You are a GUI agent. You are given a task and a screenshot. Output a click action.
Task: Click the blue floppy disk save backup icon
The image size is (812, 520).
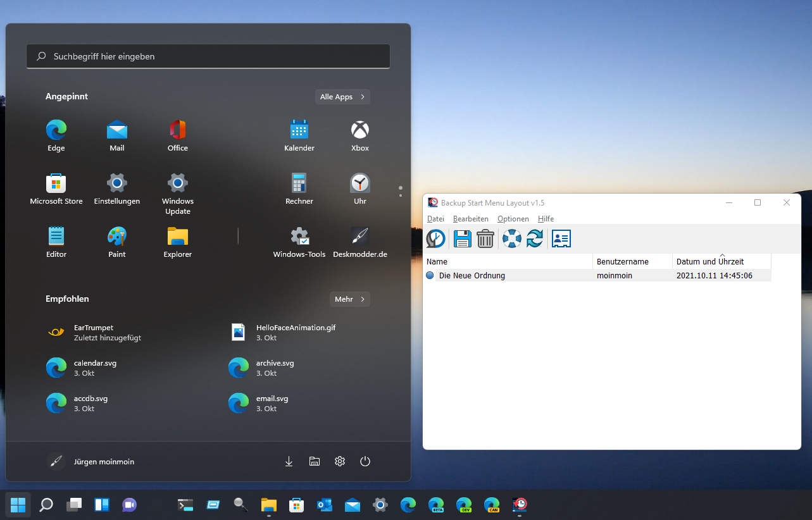tap(463, 238)
